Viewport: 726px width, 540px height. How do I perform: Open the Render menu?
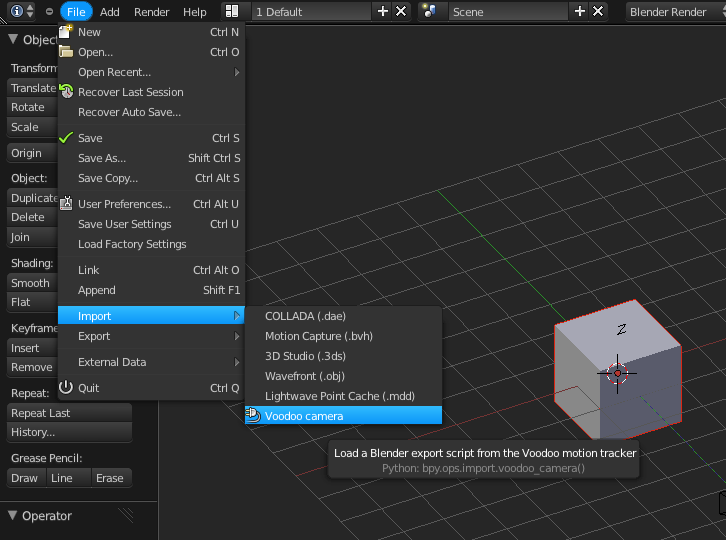pyautogui.click(x=151, y=12)
